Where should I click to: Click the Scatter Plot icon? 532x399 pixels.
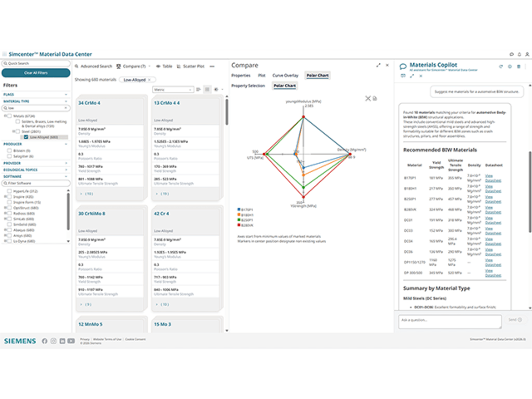[x=179, y=66]
